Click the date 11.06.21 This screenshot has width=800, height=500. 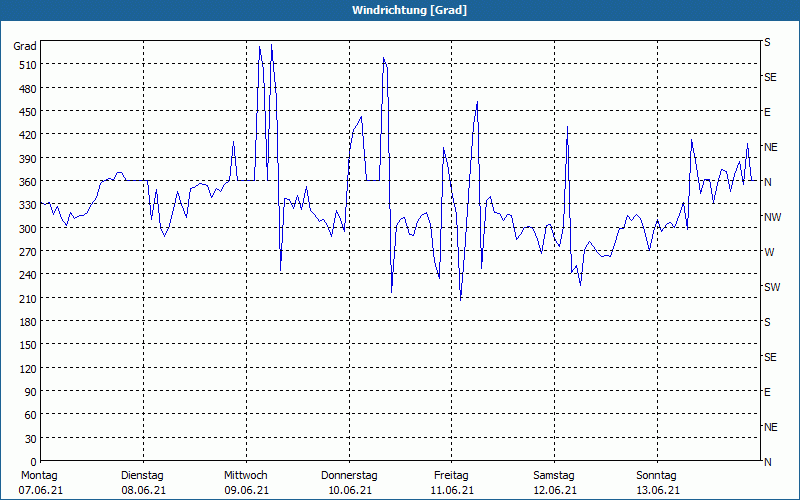[x=452, y=491]
